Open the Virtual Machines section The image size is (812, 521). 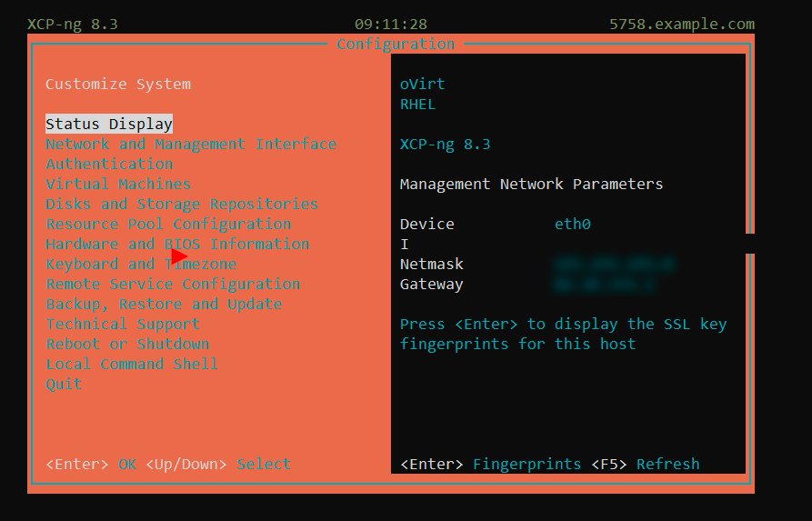[118, 185]
